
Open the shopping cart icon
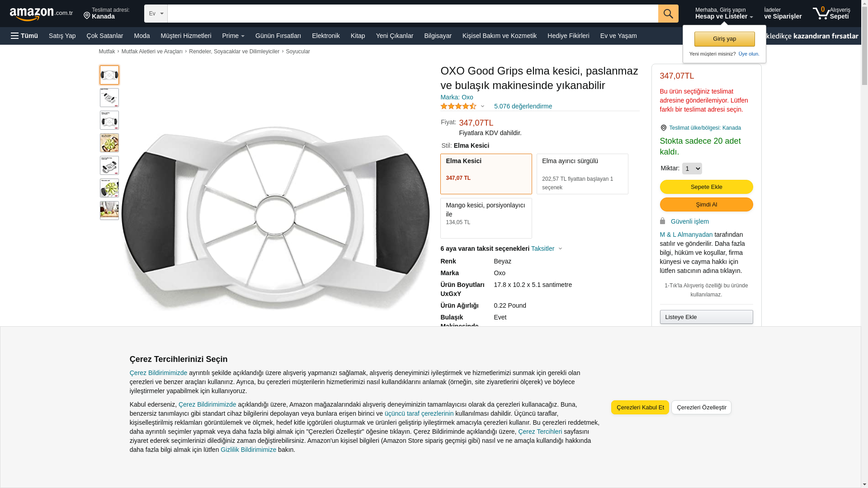821,13
